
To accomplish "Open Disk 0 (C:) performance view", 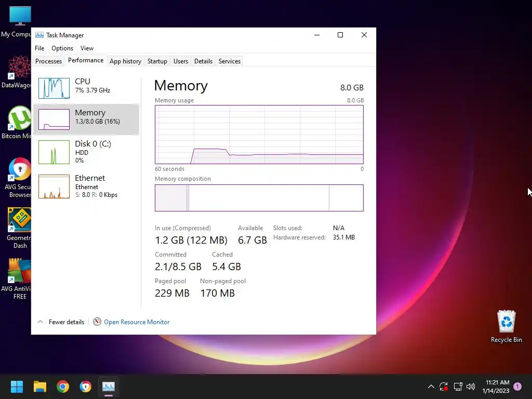I will coord(86,152).
